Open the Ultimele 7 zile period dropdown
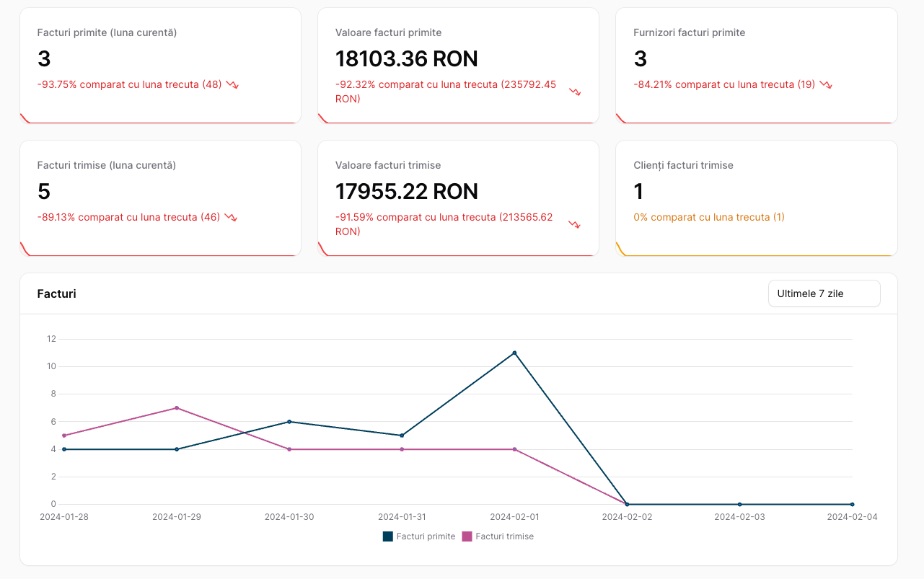The image size is (924, 579). (824, 293)
